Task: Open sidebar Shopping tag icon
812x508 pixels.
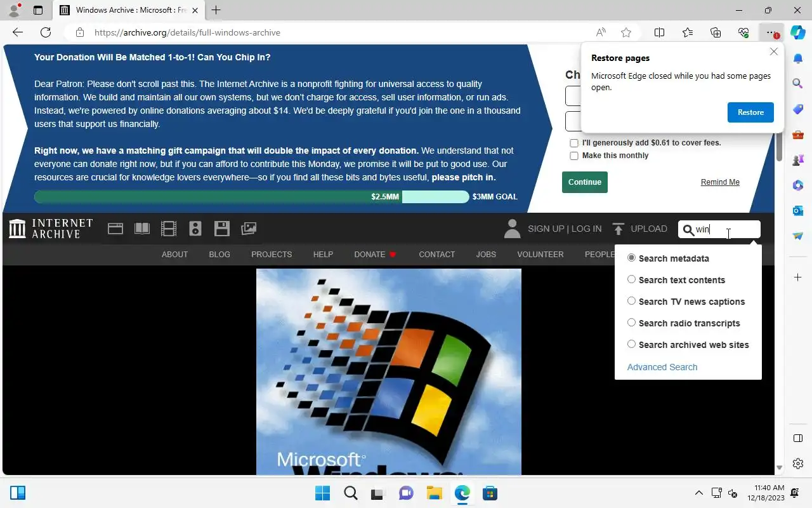Action: click(798, 109)
